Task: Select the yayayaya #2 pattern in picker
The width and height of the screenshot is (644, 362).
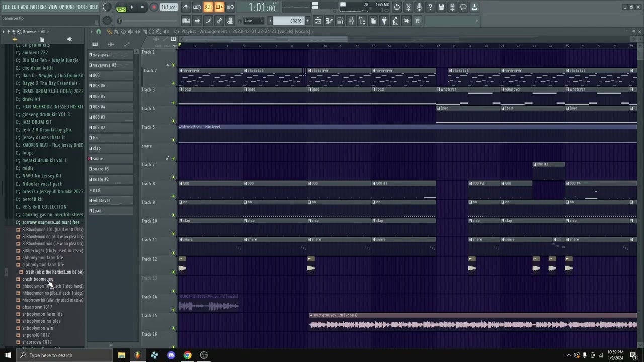Action: pyautogui.click(x=111, y=65)
